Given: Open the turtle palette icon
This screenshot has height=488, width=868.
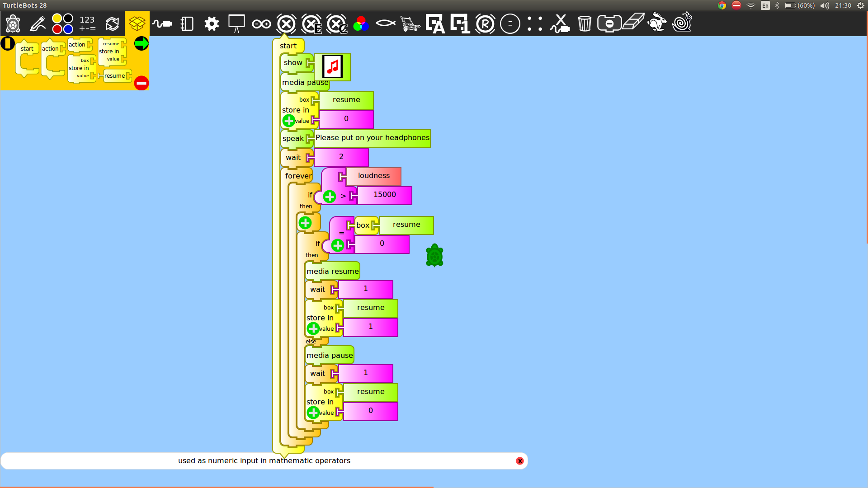Looking at the screenshot, I should 13,23.
